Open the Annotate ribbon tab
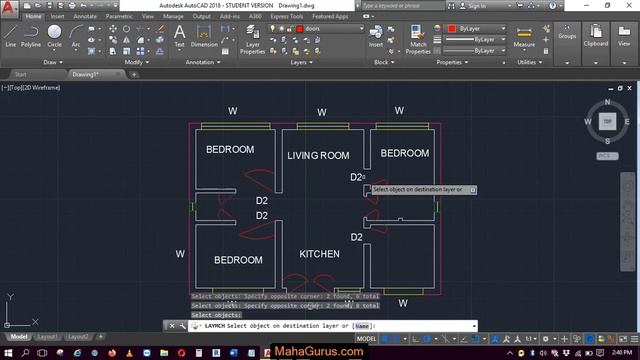The width and height of the screenshot is (640, 360). [85, 16]
